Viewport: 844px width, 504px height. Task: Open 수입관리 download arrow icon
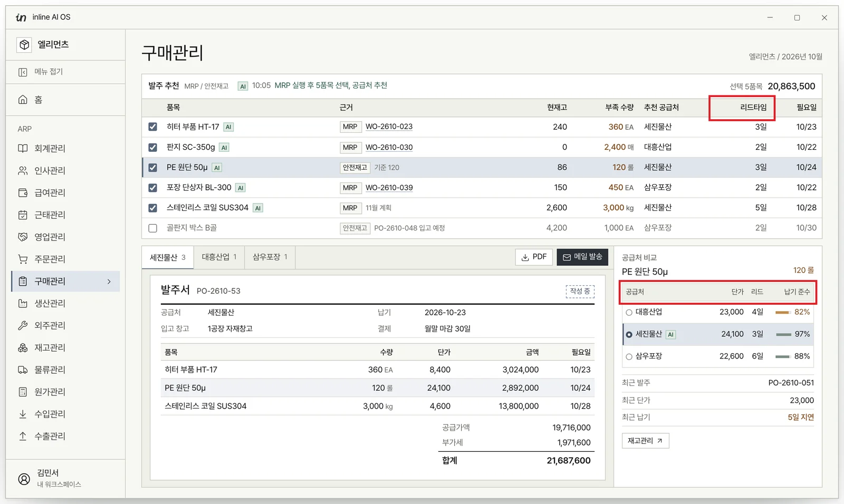point(23,414)
